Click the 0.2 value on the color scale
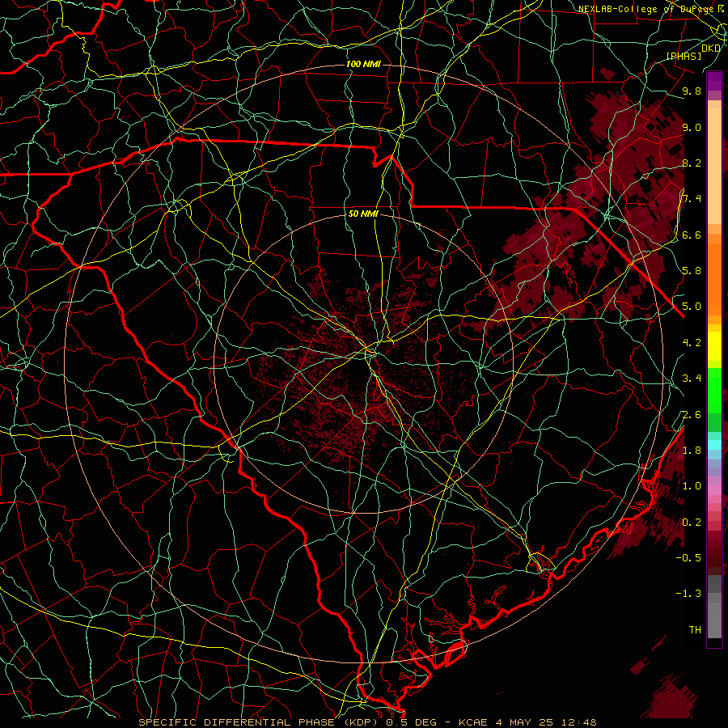 (x=692, y=523)
